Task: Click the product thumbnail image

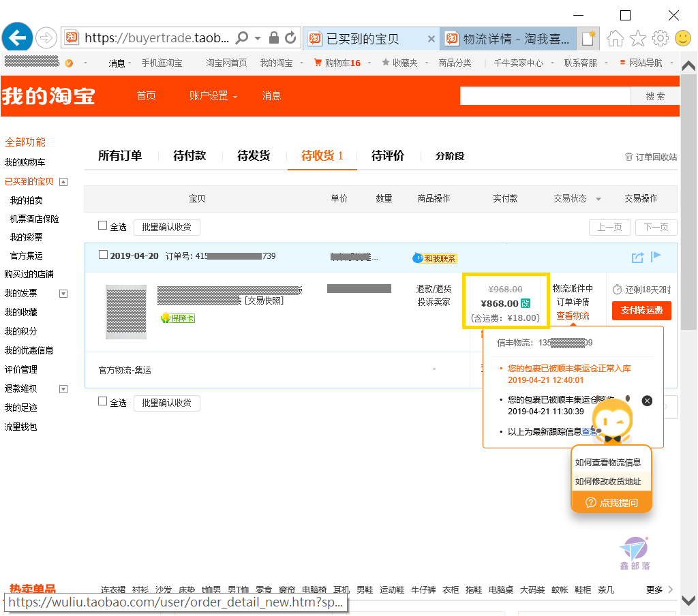Action: (x=126, y=312)
